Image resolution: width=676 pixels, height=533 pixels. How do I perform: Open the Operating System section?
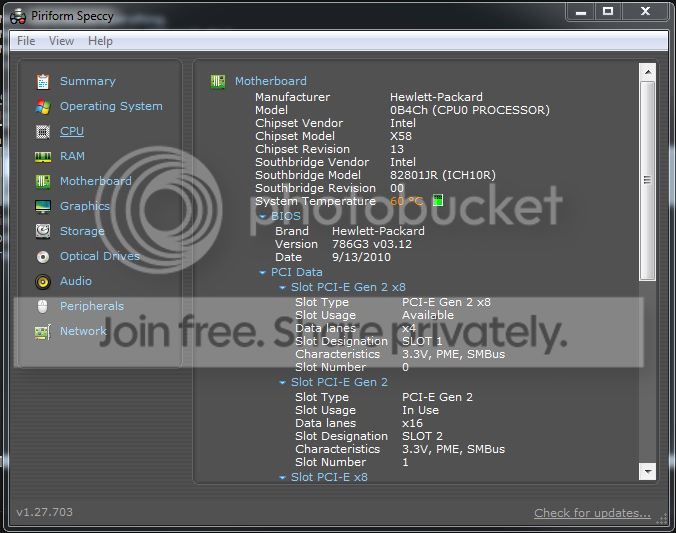(111, 106)
